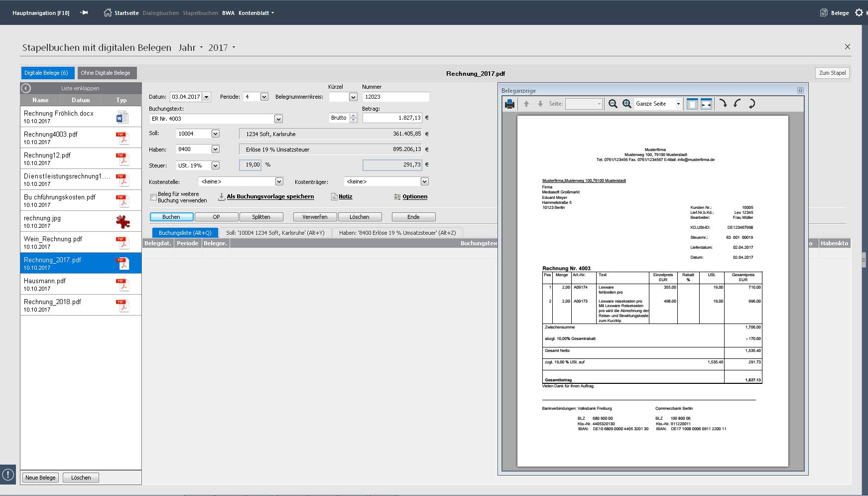868x496 pixels.
Task: Open the Kostenstelle dropdown
Action: [x=279, y=181]
